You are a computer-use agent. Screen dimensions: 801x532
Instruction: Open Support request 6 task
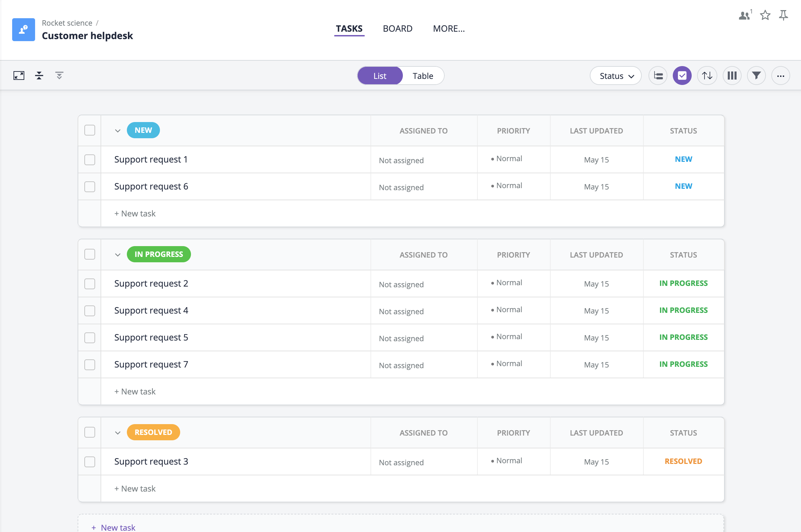point(151,186)
